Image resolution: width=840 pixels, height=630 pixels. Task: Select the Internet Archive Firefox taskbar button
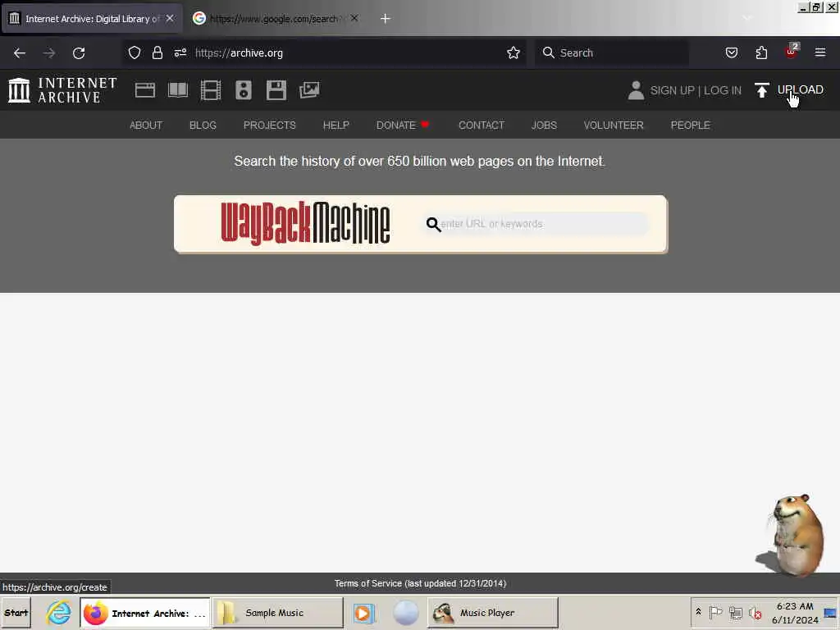pos(145,613)
